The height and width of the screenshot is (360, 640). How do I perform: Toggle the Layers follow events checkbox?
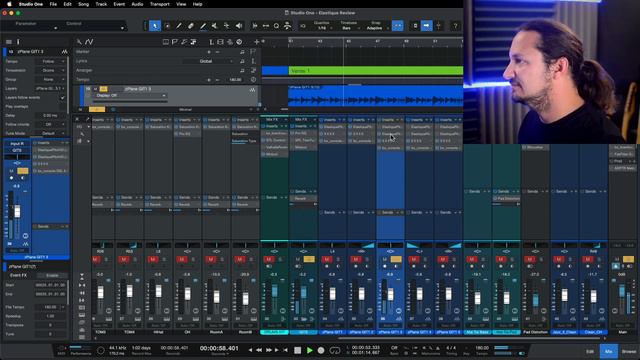pos(62,98)
